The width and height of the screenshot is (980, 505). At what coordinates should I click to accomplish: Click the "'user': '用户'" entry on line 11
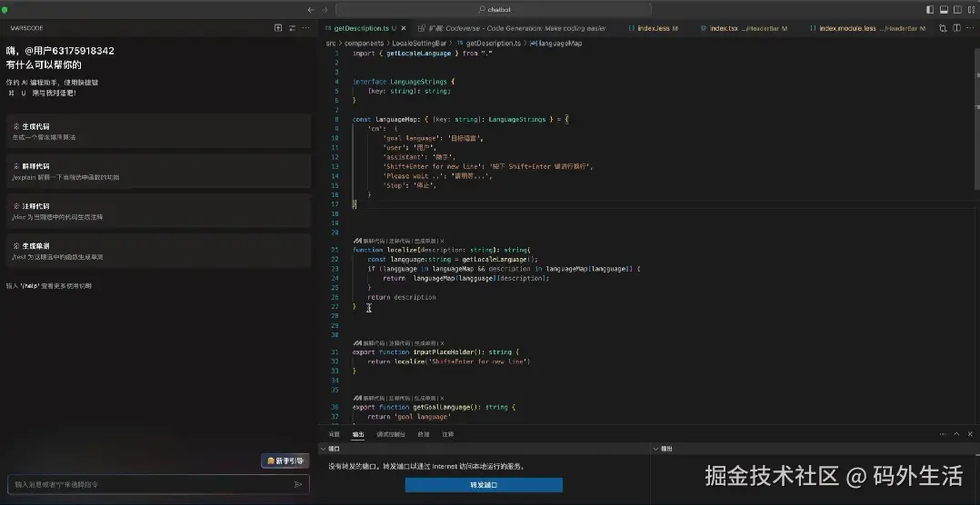click(409, 148)
